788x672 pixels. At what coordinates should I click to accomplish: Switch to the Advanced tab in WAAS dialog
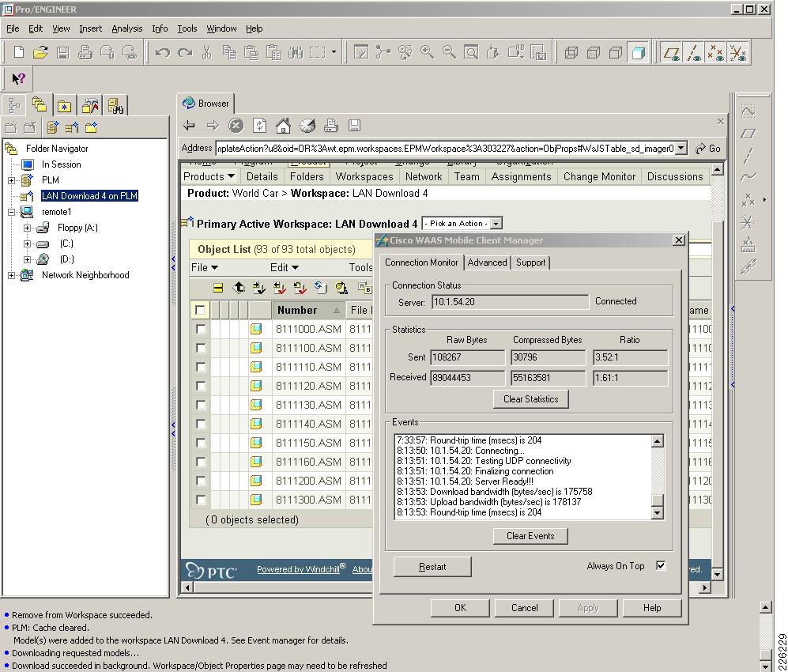pyautogui.click(x=487, y=262)
